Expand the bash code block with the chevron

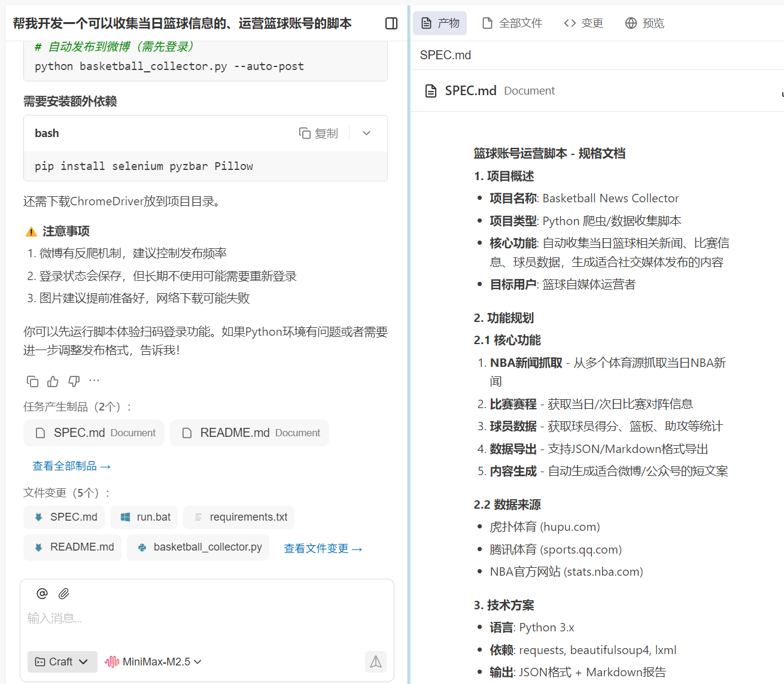(366, 133)
